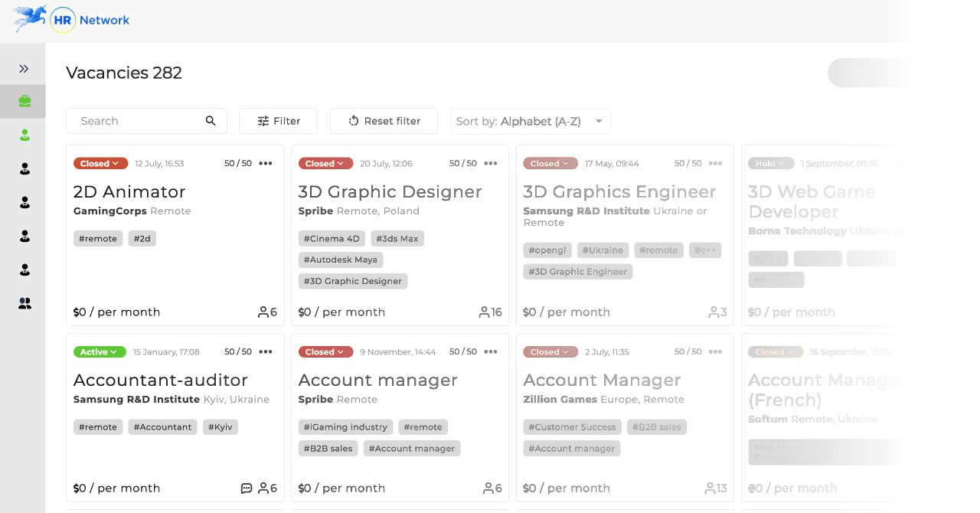Viewport: 980px width, 513px height.
Task: Open Closed status dropdown on Account Manager (French)
Action: [776, 352]
